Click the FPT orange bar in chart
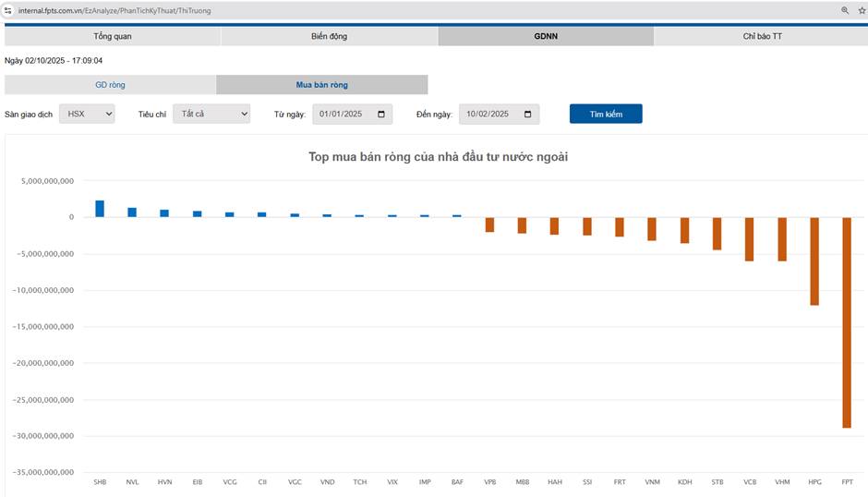The image size is (868, 497). [x=847, y=322]
